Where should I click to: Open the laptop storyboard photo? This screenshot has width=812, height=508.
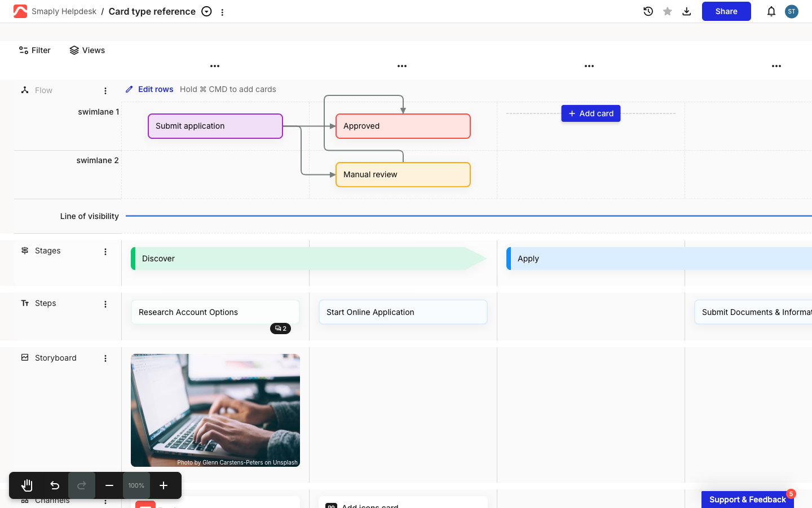[x=215, y=410]
